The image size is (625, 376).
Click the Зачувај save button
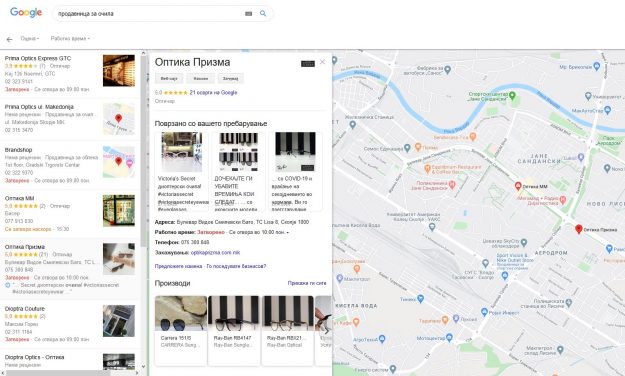(230, 79)
